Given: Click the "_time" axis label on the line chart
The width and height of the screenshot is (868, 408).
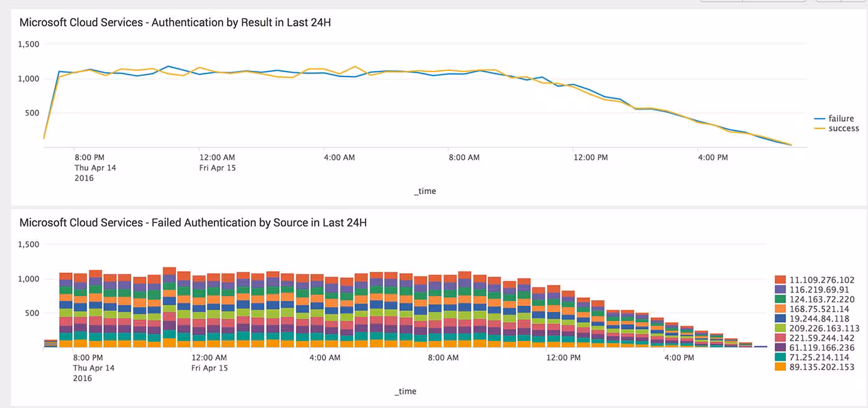Looking at the screenshot, I should coord(425,191).
